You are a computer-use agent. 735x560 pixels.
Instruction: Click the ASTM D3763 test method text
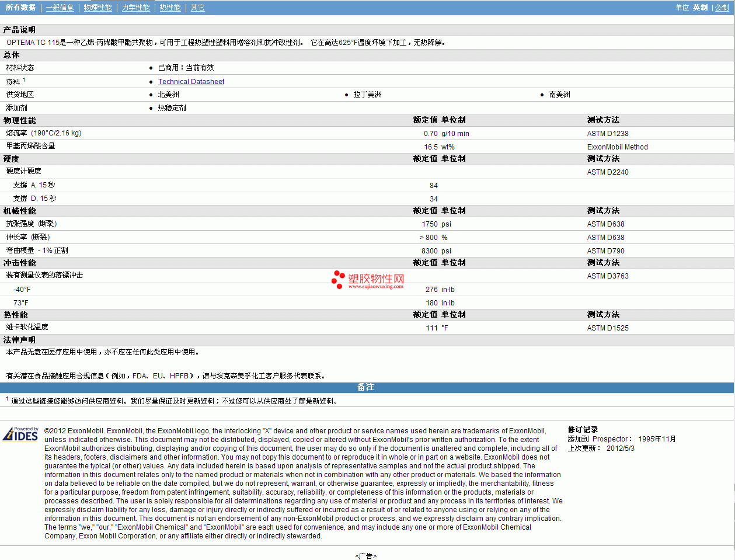coord(608,276)
